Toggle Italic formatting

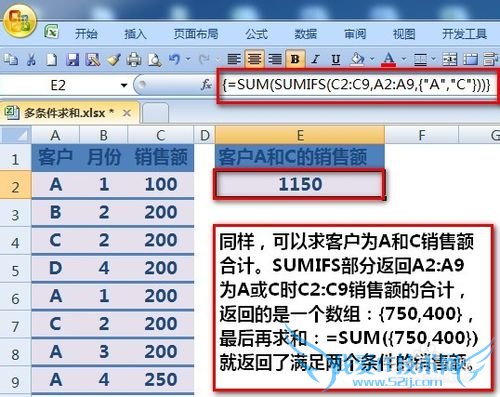[315, 59]
